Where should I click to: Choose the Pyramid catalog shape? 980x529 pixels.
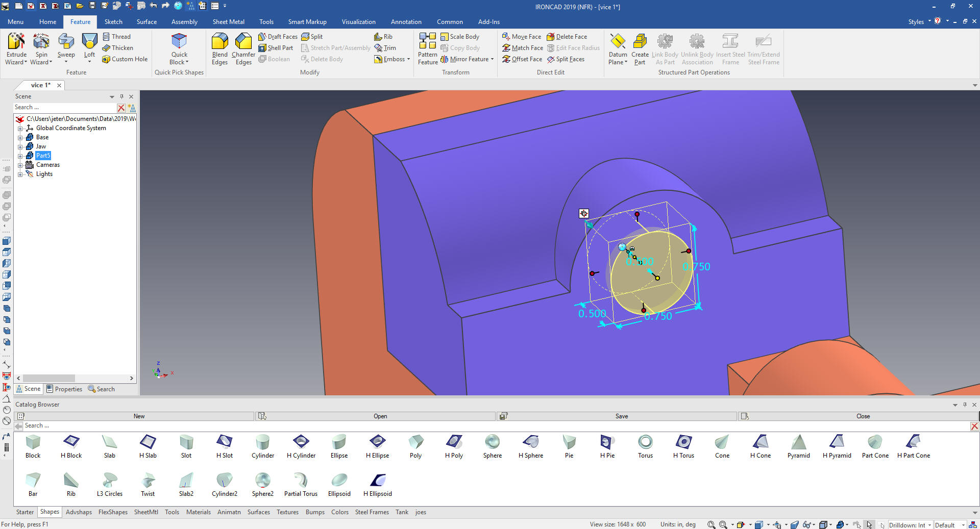(799, 446)
